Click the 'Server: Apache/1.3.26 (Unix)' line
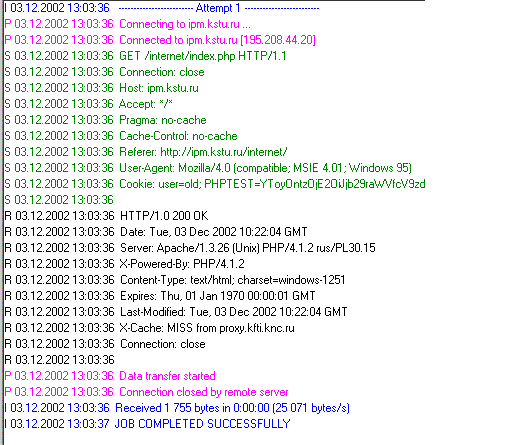This screenshot has height=445, width=512. pos(190,248)
